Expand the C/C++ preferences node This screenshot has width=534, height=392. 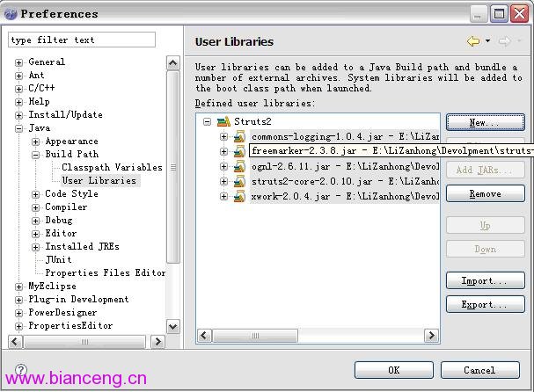pos(19,89)
